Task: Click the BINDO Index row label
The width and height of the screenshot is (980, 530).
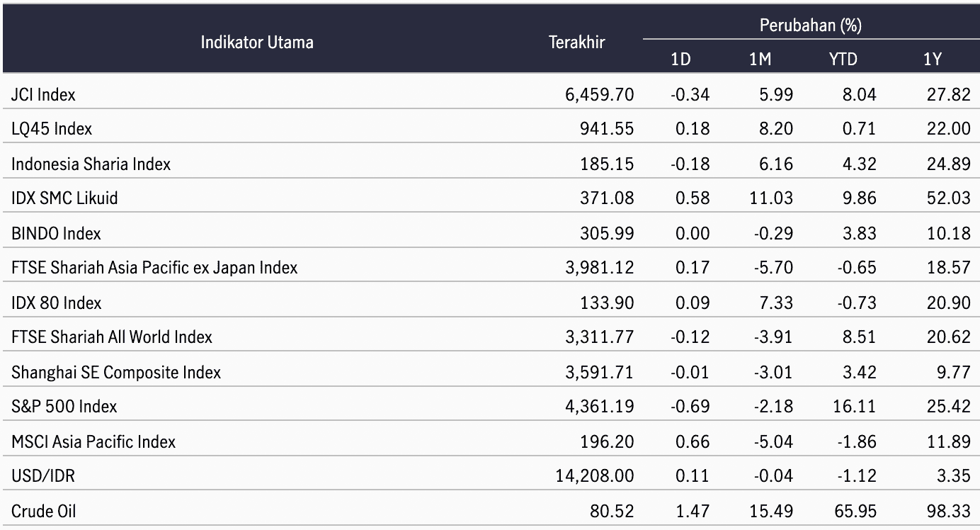Action: [x=56, y=233]
